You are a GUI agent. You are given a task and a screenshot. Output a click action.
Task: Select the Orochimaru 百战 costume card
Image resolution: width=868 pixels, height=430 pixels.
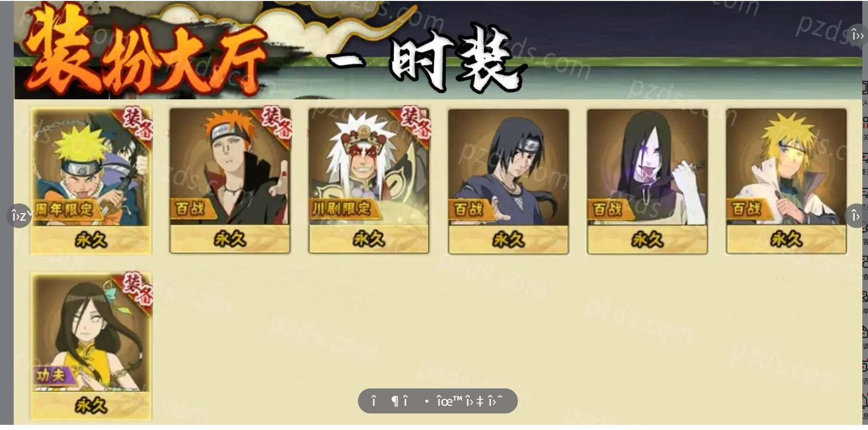[x=647, y=181]
